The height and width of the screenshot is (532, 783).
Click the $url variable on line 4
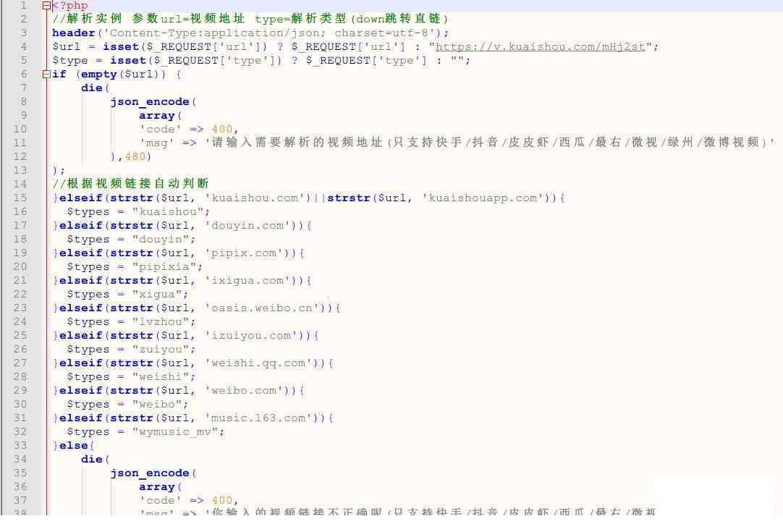[66, 46]
